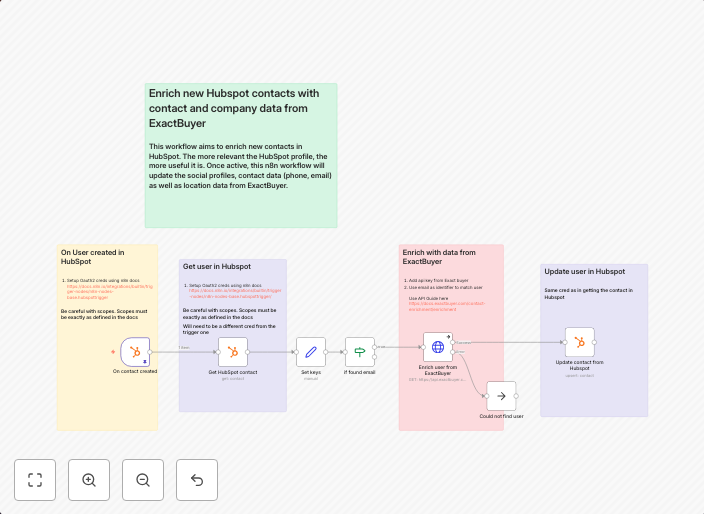Viewport: 704px width, 514px height.
Task: Open the ExactBuyer API guide link
Action: click(x=447, y=306)
